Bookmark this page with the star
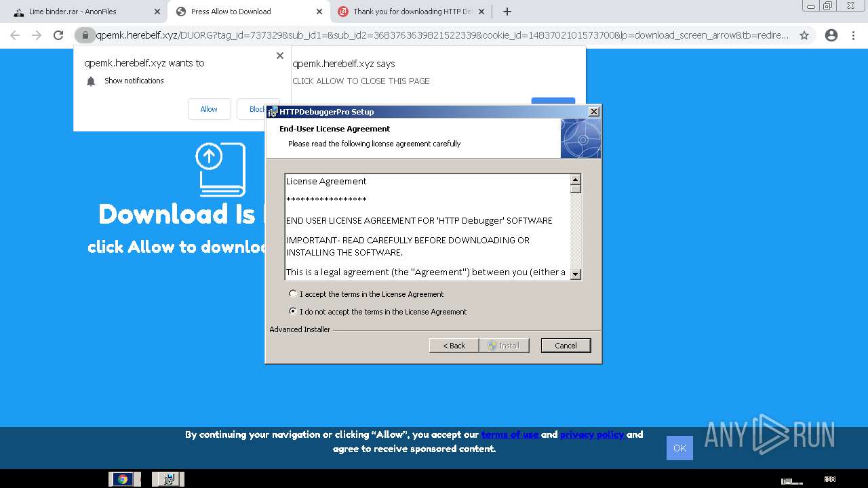 (804, 35)
